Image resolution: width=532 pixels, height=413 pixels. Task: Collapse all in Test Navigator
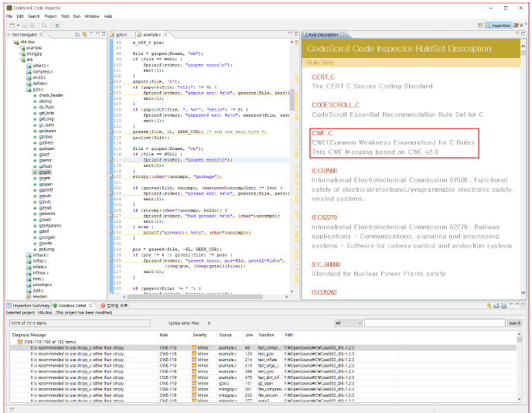(77, 34)
